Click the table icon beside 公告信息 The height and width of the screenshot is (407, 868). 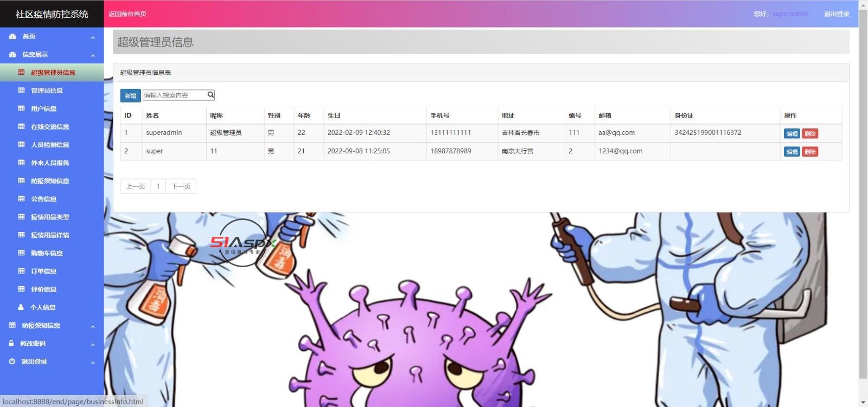click(x=21, y=199)
